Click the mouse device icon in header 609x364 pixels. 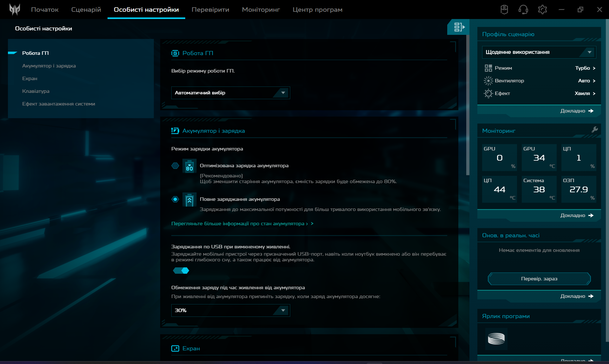tap(504, 10)
